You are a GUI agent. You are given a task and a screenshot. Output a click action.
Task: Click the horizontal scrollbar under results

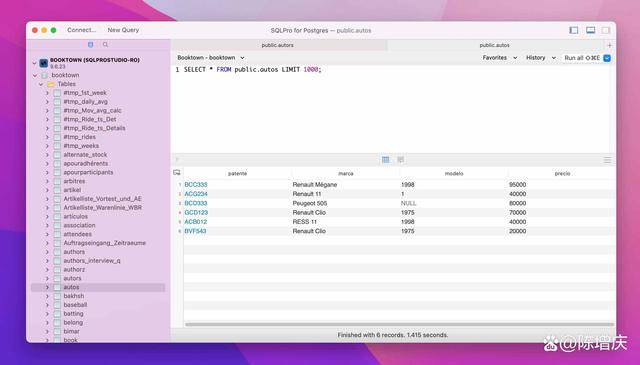399,325
